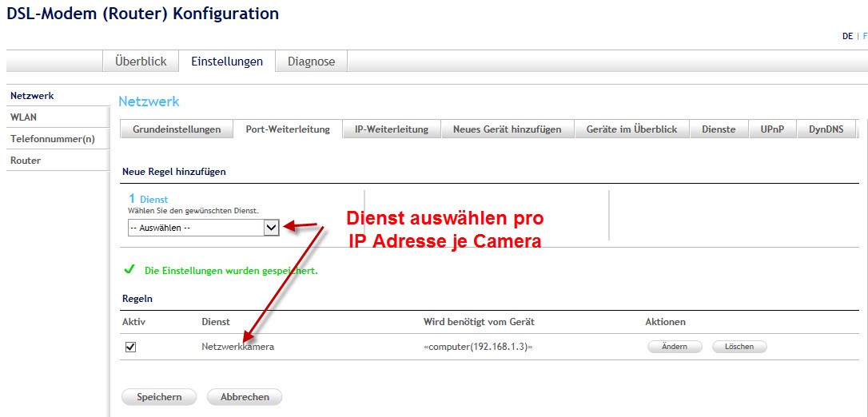
Task: Switch language to DE
Action: click(x=847, y=36)
